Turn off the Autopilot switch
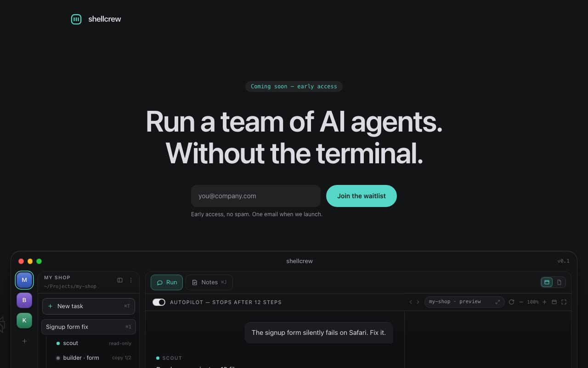This screenshot has width=588, height=368. coord(159,302)
